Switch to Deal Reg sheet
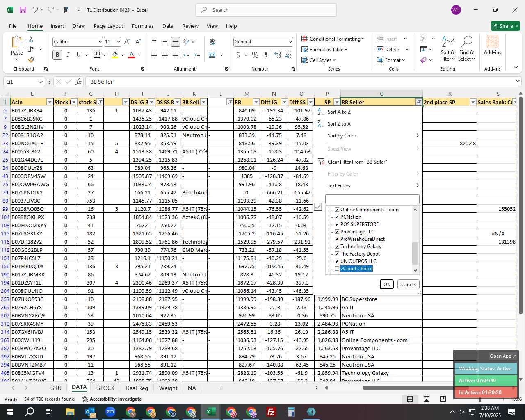Image resolution: width=525 pixels, height=420 pixels. coord(137,388)
